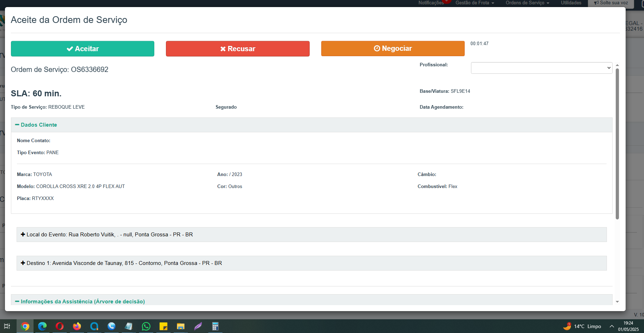Click Tipo Evento value PANE
This screenshot has width=644, height=333.
(x=53, y=153)
